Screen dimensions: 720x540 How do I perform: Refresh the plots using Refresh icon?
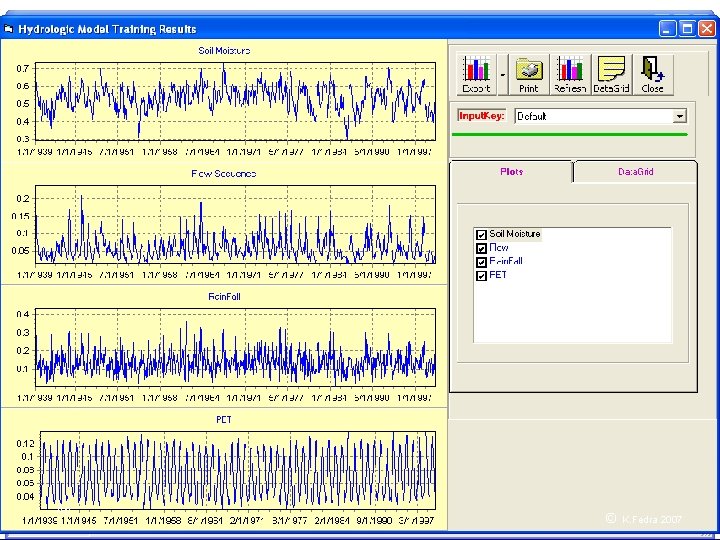tap(570, 72)
